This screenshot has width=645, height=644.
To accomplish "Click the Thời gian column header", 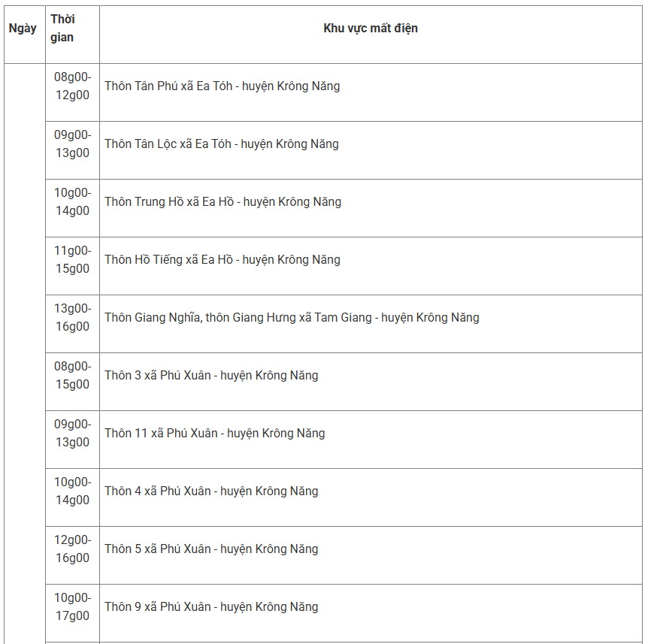I will [x=62, y=29].
